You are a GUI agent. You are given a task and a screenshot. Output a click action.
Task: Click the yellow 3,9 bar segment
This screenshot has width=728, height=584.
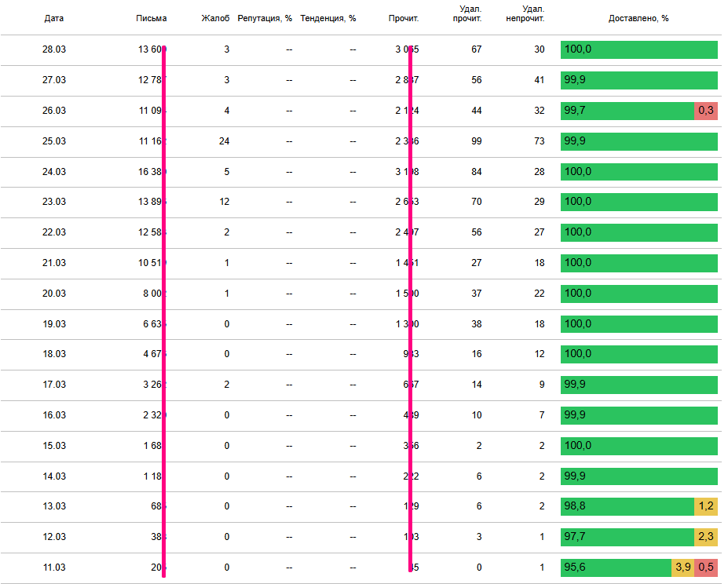[682, 567]
